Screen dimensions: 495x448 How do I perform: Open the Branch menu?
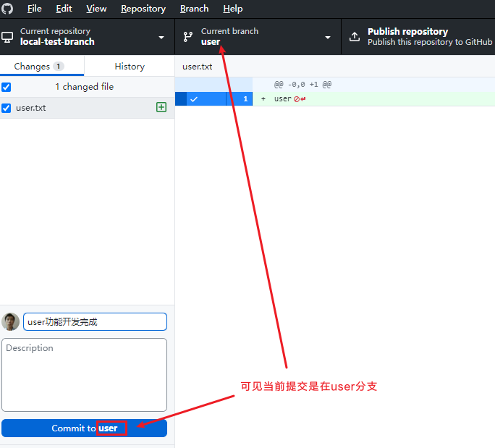(x=194, y=9)
